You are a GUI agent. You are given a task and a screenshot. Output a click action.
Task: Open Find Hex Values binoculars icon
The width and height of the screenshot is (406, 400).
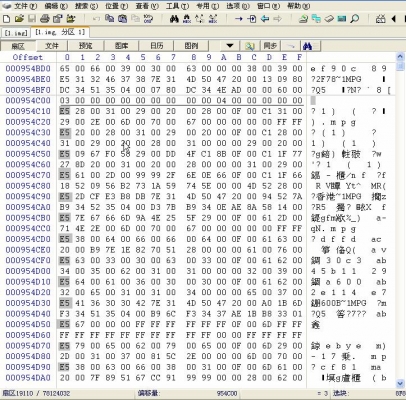tap(187, 19)
